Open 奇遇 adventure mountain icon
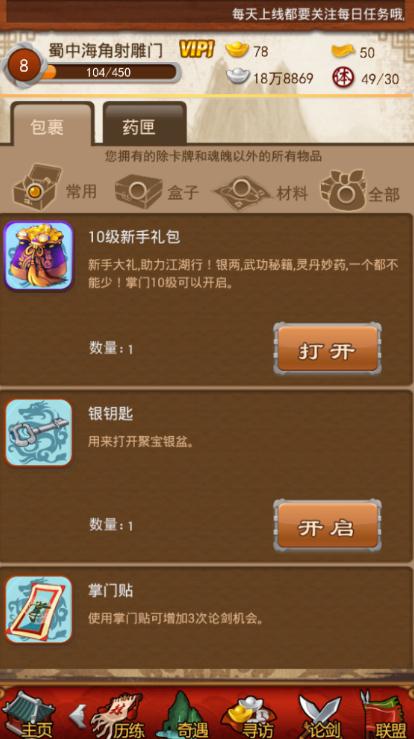This screenshot has height=739, width=414. [186, 715]
